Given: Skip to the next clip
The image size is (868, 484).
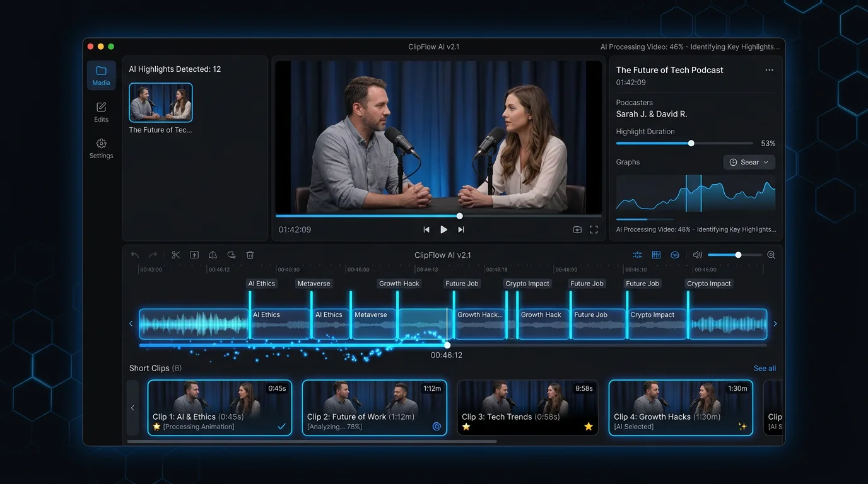Looking at the screenshot, I should [x=461, y=230].
